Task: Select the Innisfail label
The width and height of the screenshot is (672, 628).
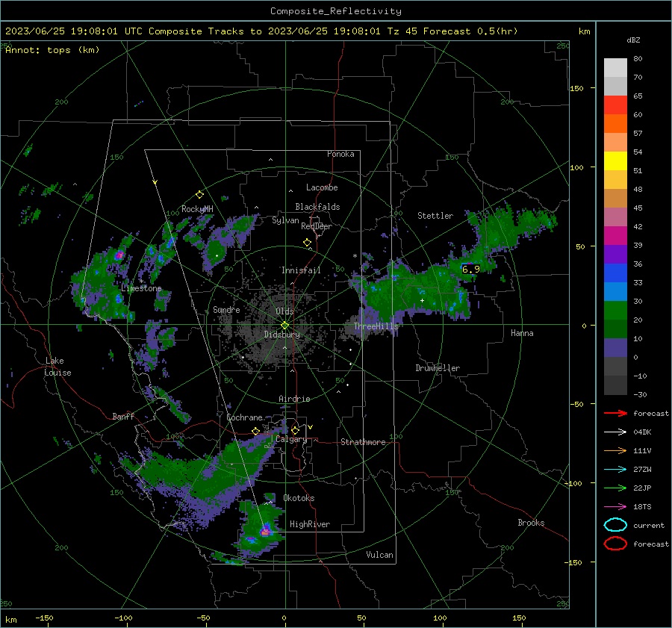Action: 301,270
